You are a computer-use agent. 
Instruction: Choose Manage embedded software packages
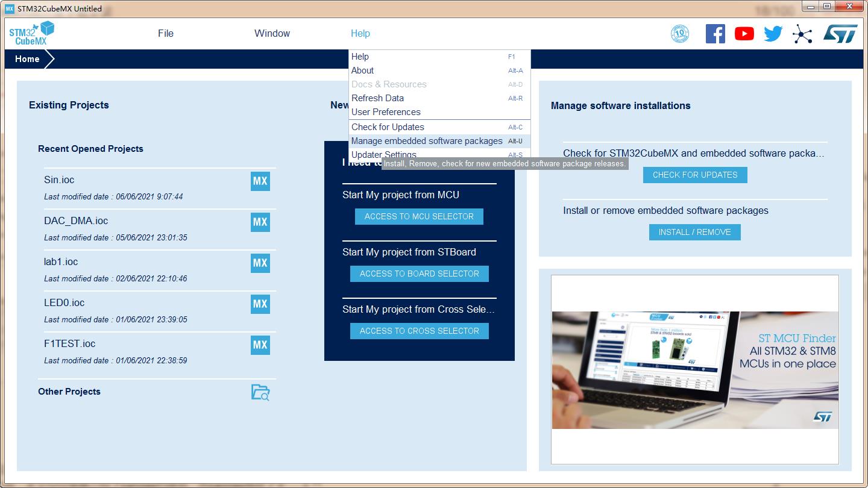[x=439, y=141]
